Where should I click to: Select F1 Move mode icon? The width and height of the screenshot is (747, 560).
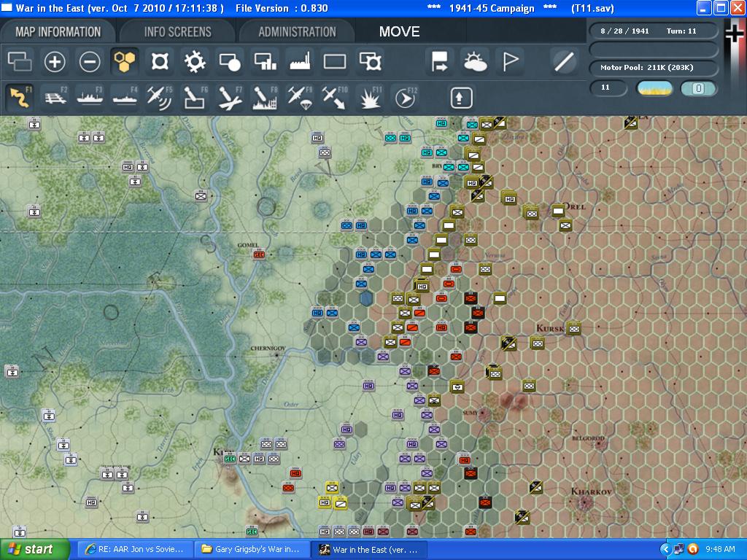pyautogui.click(x=20, y=97)
